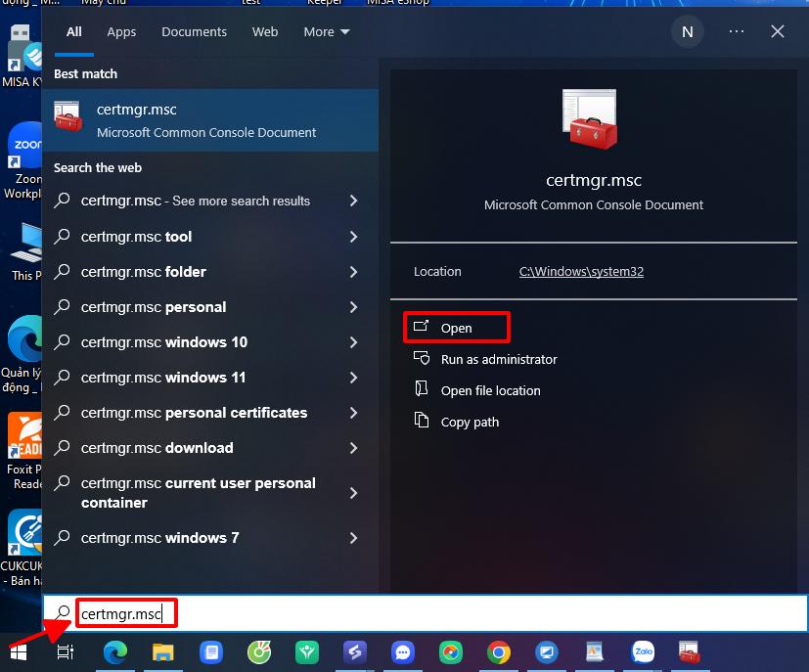Open Zoom Workplace desktop shortcut

click(22, 161)
